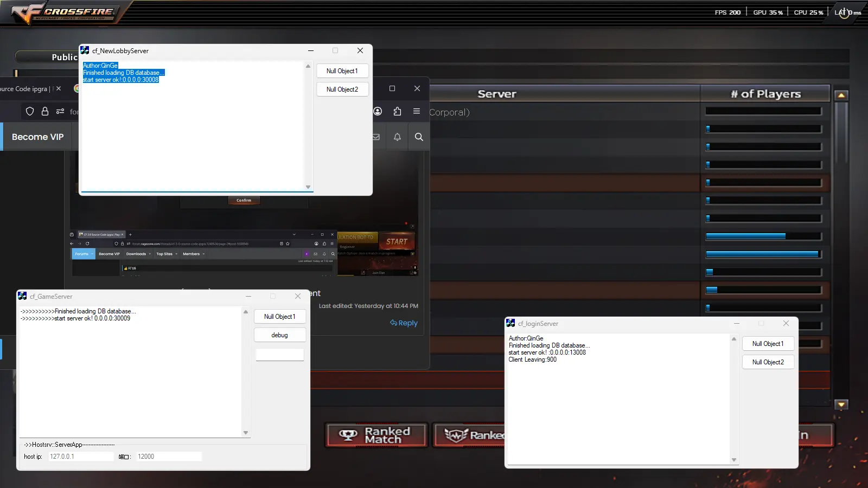The image size is (868, 488).
Task: Click the debug button in cf_GameServer
Action: (280, 335)
